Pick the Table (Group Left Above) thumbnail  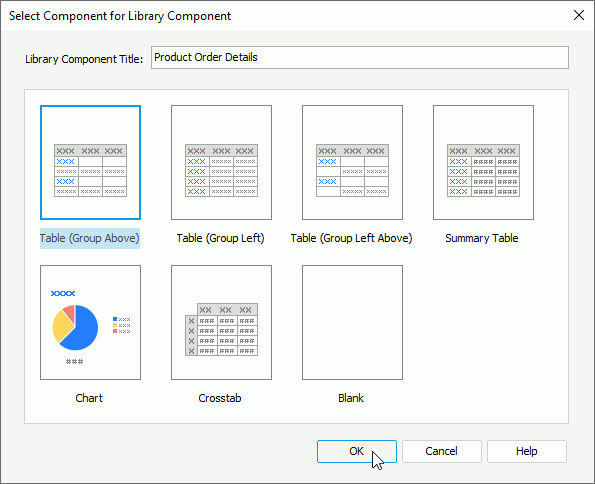pos(352,162)
